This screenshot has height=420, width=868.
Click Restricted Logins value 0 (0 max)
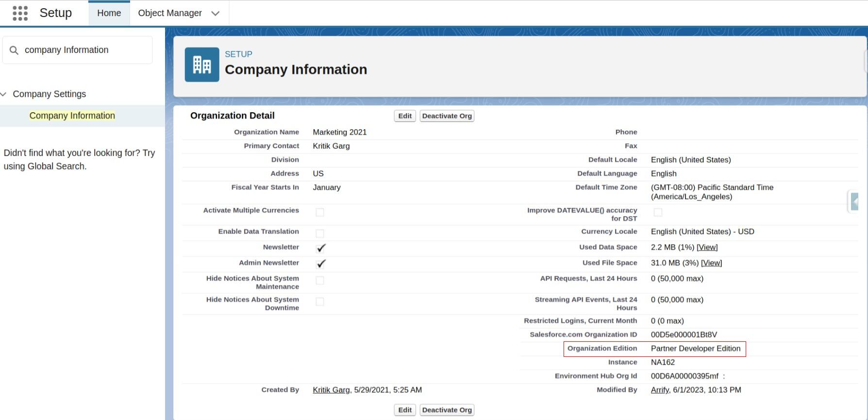(668, 321)
